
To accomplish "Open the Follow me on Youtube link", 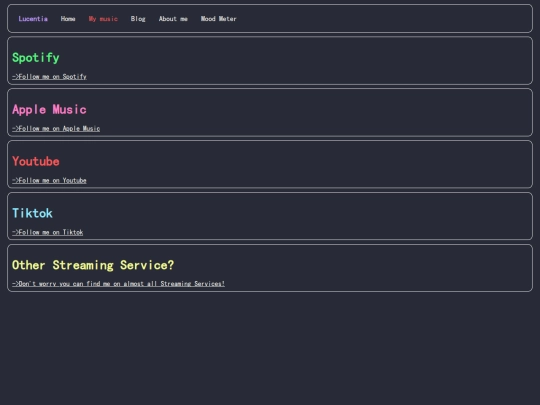I will click(49, 180).
